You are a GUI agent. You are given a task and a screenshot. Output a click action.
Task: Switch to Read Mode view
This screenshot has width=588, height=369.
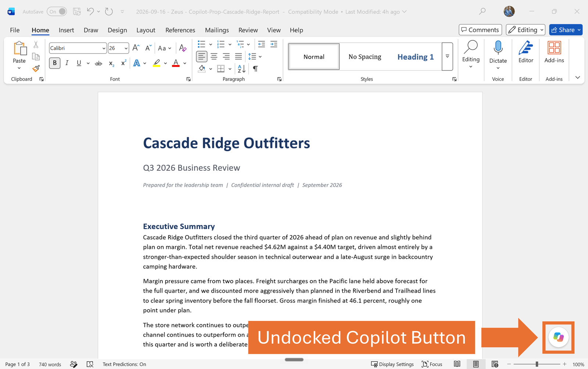click(x=457, y=364)
